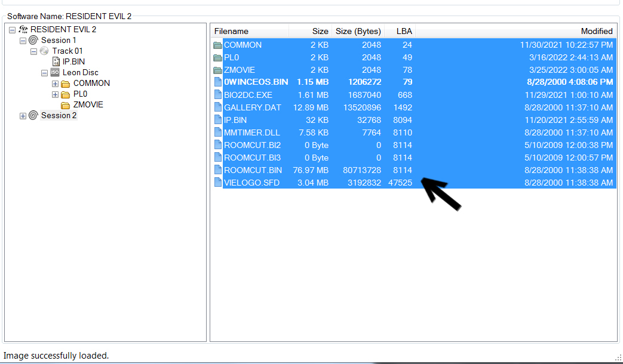Viewport: 623px width, 364px height.
Task: Click the window resize grip in status bar
Action: 618,356
